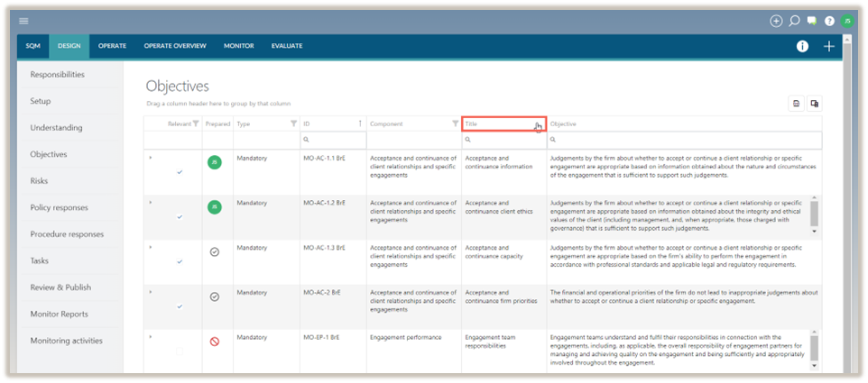Check Relevant box for MO-EP-1 BrE

pyautogui.click(x=180, y=351)
